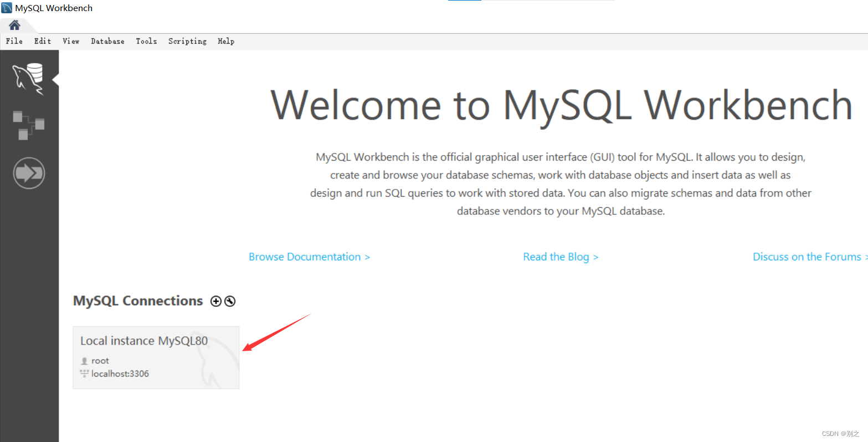Click the Read the Blog link
This screenshot has width=868, height=442.
pos(561,257)
